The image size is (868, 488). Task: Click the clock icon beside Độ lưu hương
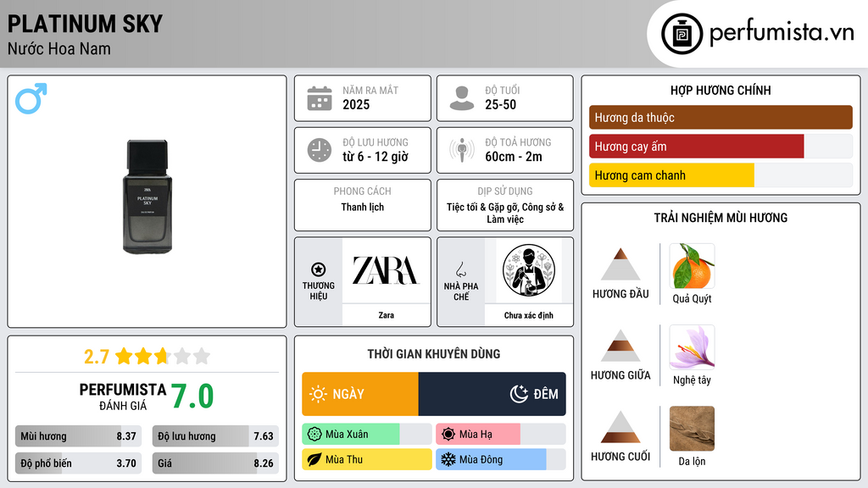[x=320, y=150]
